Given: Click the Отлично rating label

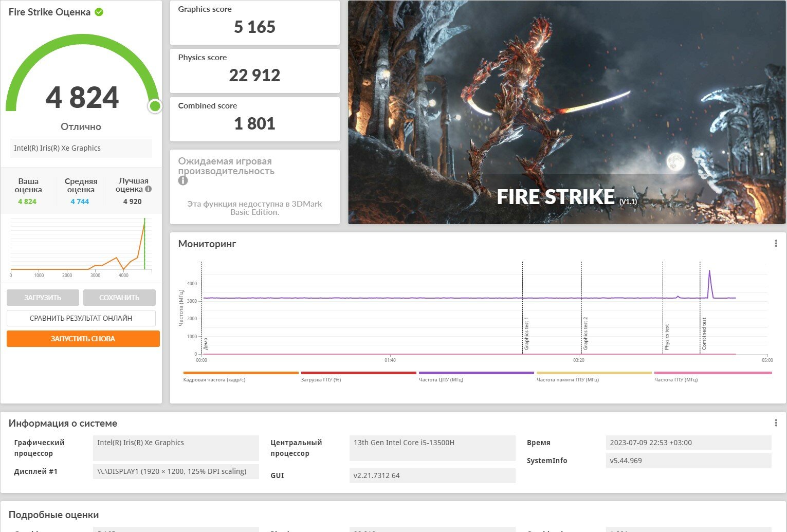Looking at the screenshot, I should point(81,126).
